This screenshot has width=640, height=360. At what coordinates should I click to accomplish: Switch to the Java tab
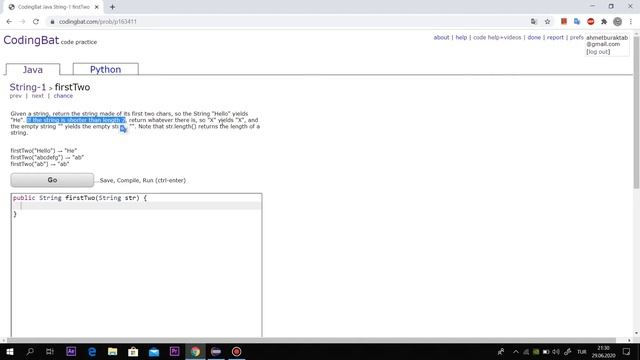click(33, 69)
